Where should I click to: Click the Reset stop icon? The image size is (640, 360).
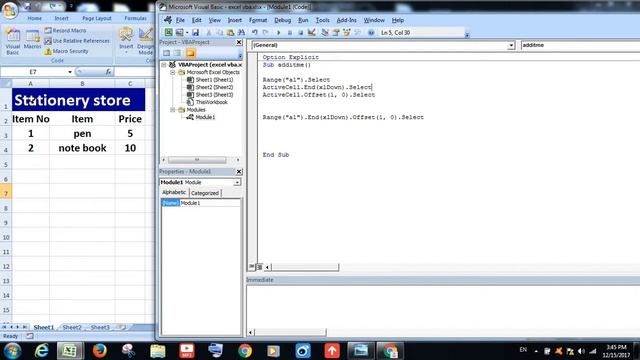(x=300, y=32)
